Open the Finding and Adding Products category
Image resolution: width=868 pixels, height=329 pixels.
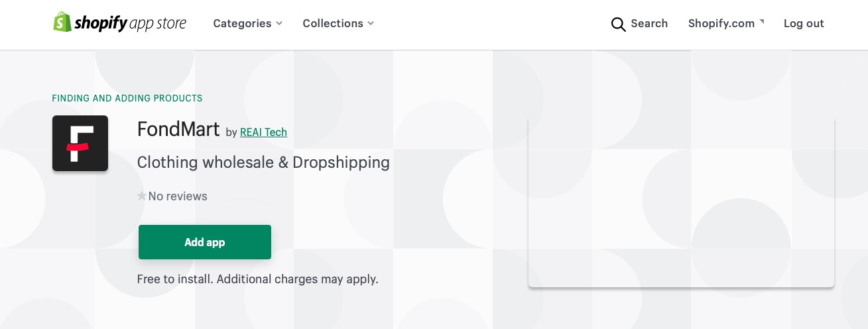(127, 98)
